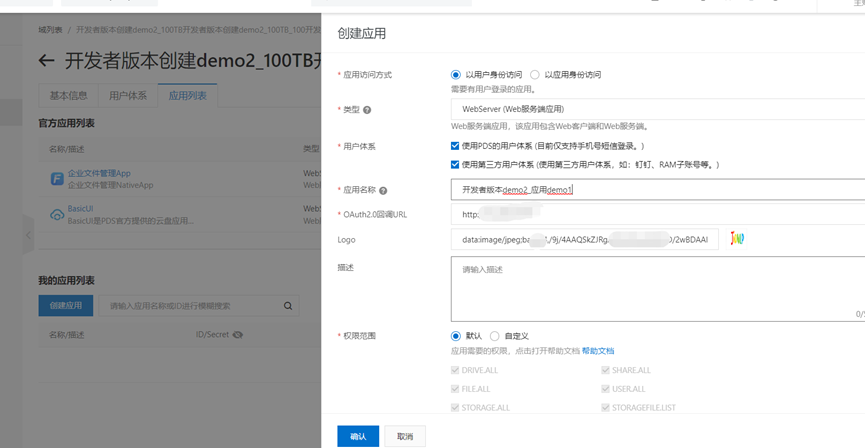Click the USER.ALL checkbox
Screen dimensions: 865x448
[x=605, y=389]
